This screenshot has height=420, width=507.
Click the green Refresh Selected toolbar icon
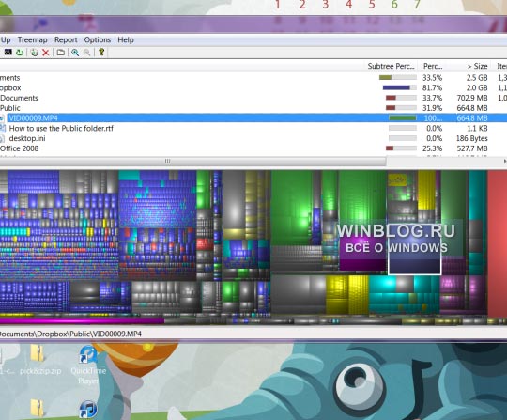click(x=20, y=52)
